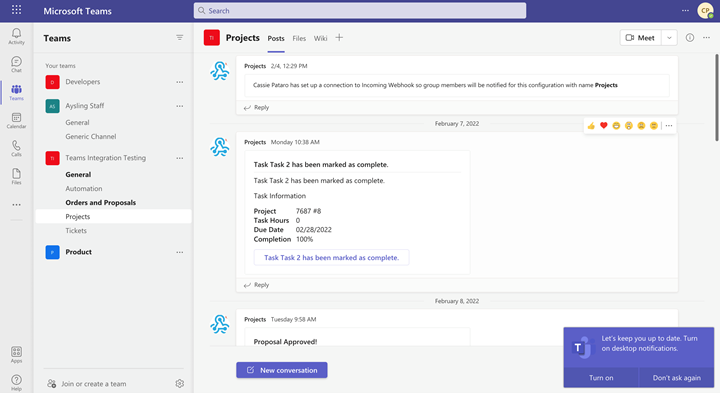Open Help in the left rail
The width and height of the screenshot is (720, 393).
(x=17, y=382)
